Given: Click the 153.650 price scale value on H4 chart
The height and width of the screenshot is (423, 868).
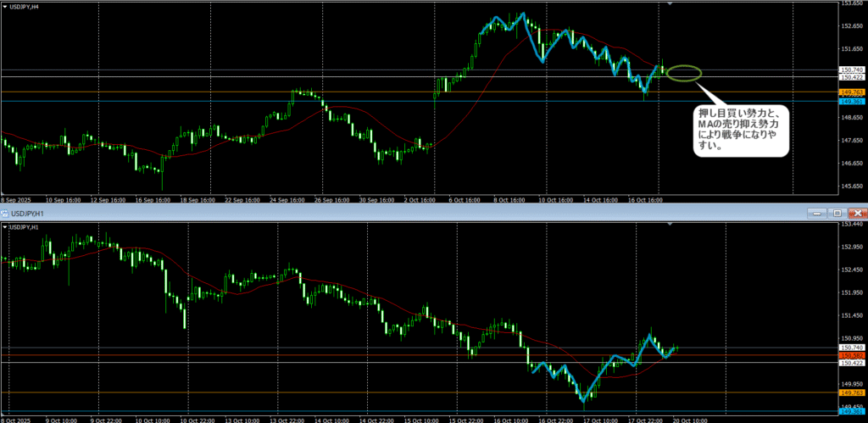Looking at the screenshot, I should [x=851, y=3].
